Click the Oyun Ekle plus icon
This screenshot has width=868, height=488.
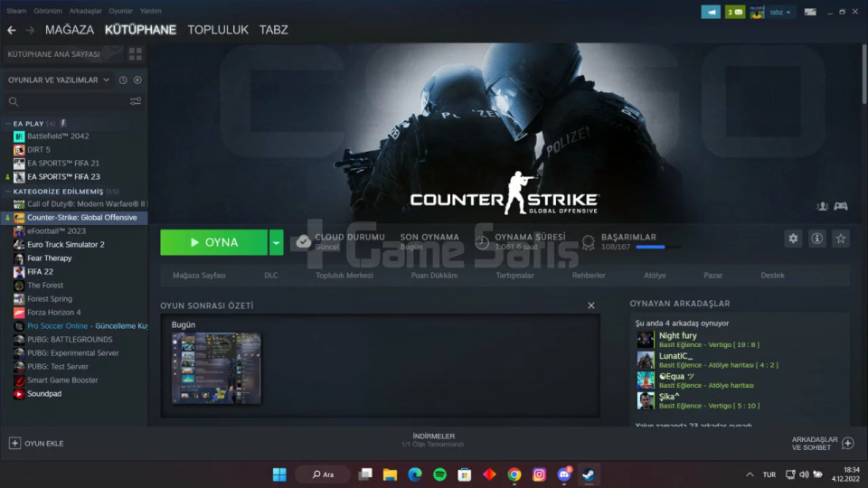coord(15,443)
